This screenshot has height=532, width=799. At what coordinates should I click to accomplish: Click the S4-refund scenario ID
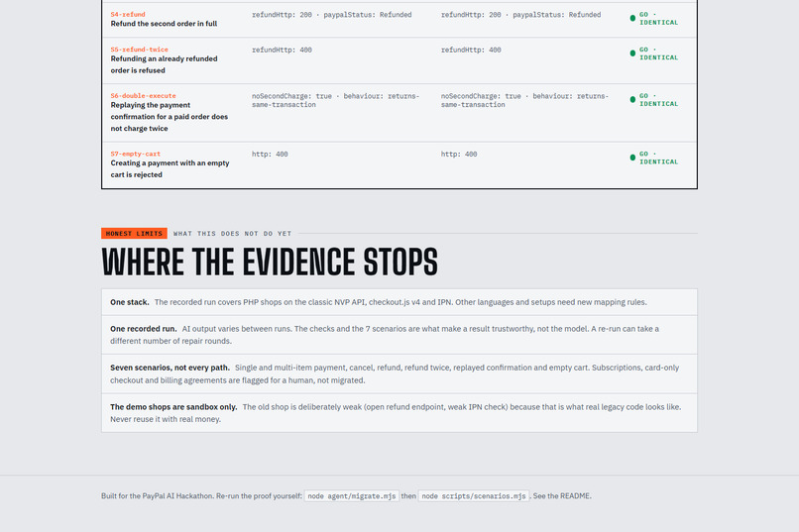[128, 14]
